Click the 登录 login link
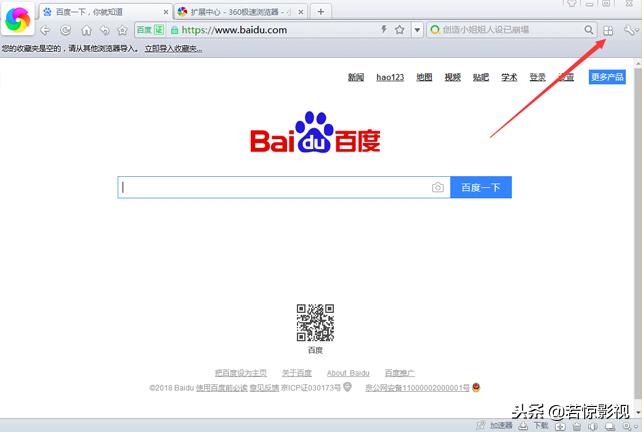The image size is (642, 432). click(x=537, y=77)
